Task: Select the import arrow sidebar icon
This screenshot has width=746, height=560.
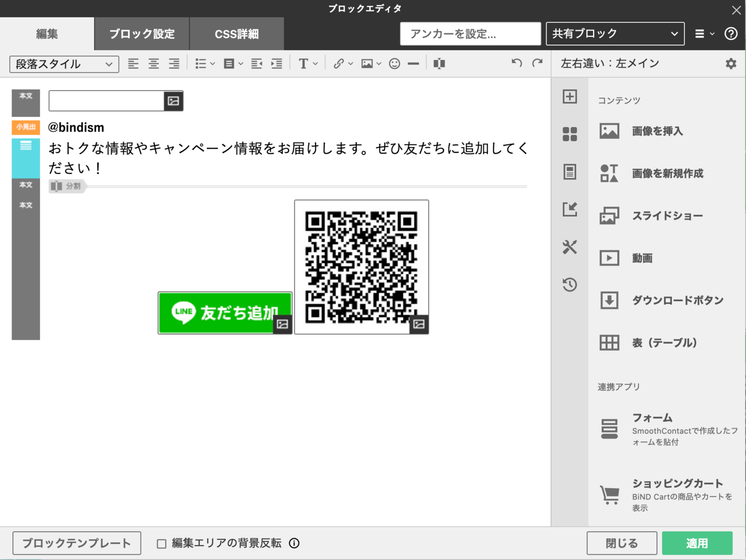Action: pos(570,209)
